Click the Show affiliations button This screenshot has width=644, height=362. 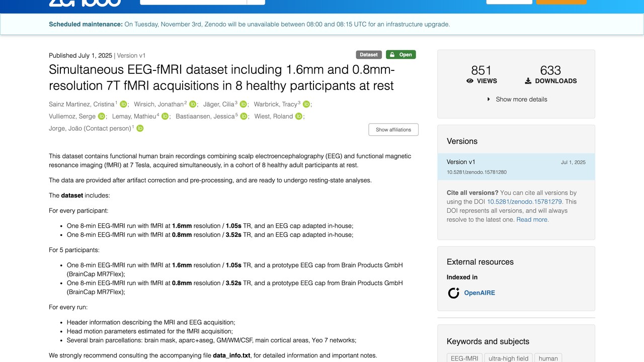393,130
